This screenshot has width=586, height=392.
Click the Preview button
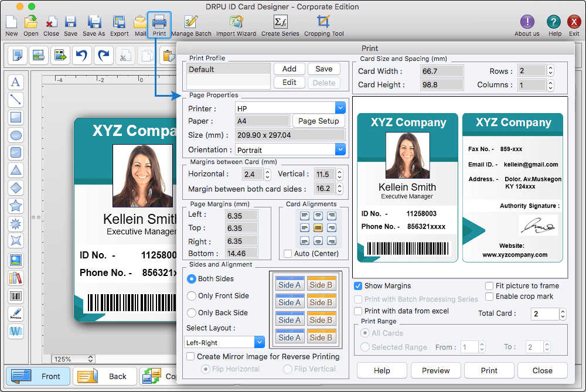tap(436, 370)
